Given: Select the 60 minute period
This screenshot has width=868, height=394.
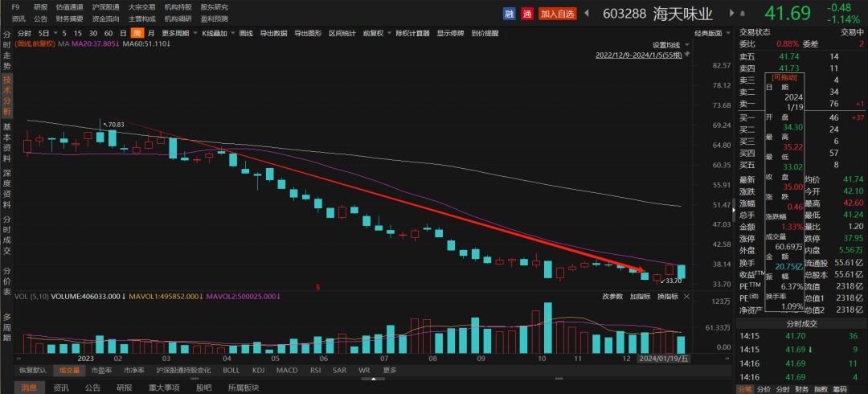Looking at the screenshot, I should [108, 33].
